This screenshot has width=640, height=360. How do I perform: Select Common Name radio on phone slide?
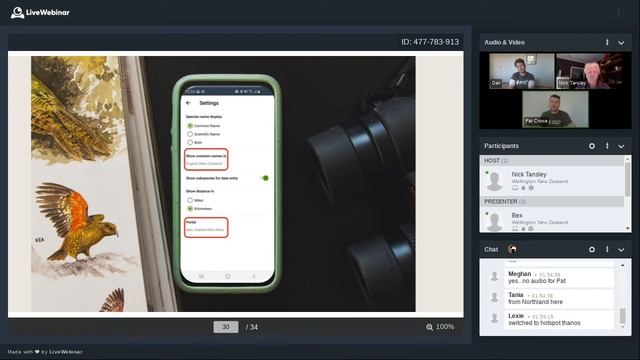click(x=190, y=126)
